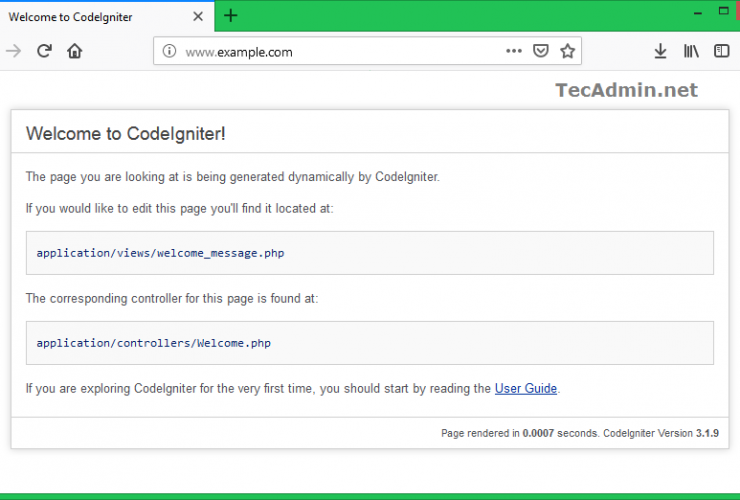This screenshot has width=740, height=500.
Task: Save page to Pocket
Action: click(541, 51)
